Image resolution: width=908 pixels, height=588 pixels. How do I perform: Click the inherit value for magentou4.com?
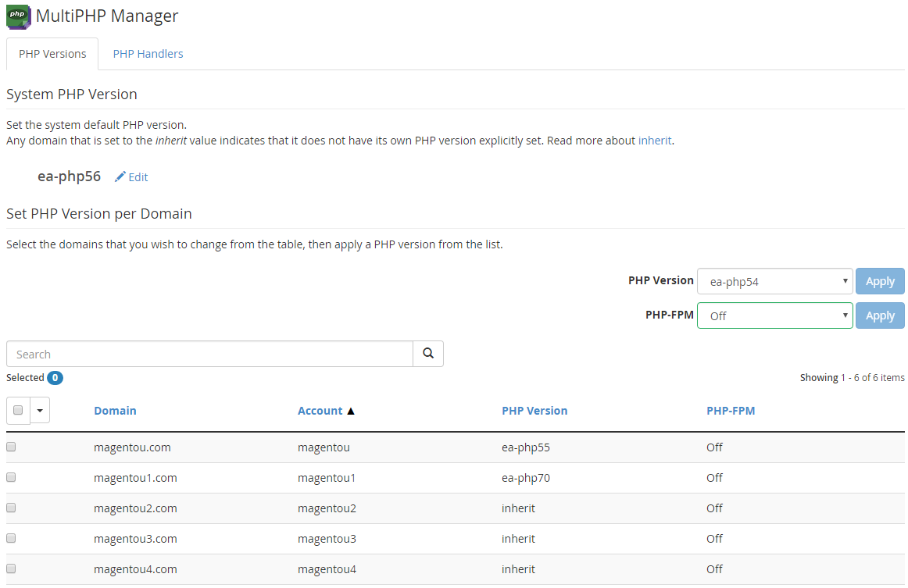coord(518,569)
